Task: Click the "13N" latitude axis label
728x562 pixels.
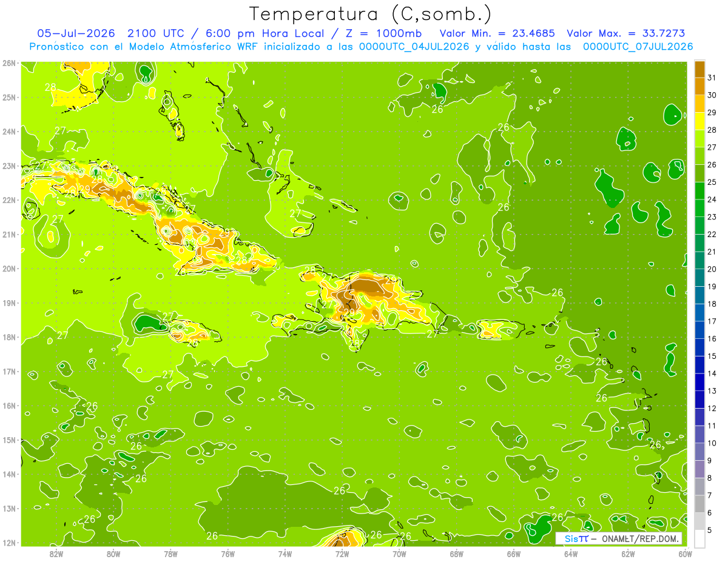Action: coord(9,508)
